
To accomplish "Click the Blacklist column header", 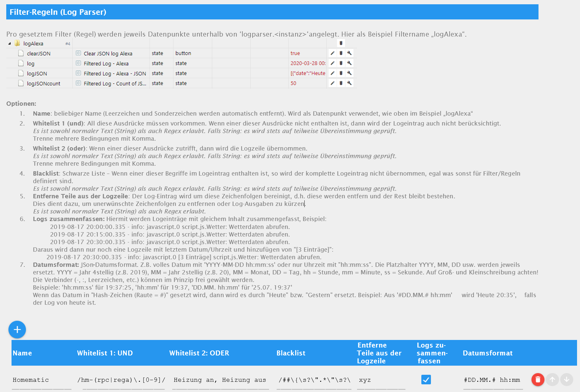I will [x=291, y=353].
